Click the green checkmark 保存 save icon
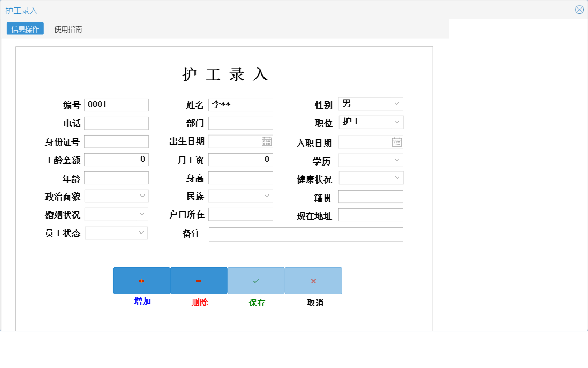588x368 pixels. click(x=256, y=280)
